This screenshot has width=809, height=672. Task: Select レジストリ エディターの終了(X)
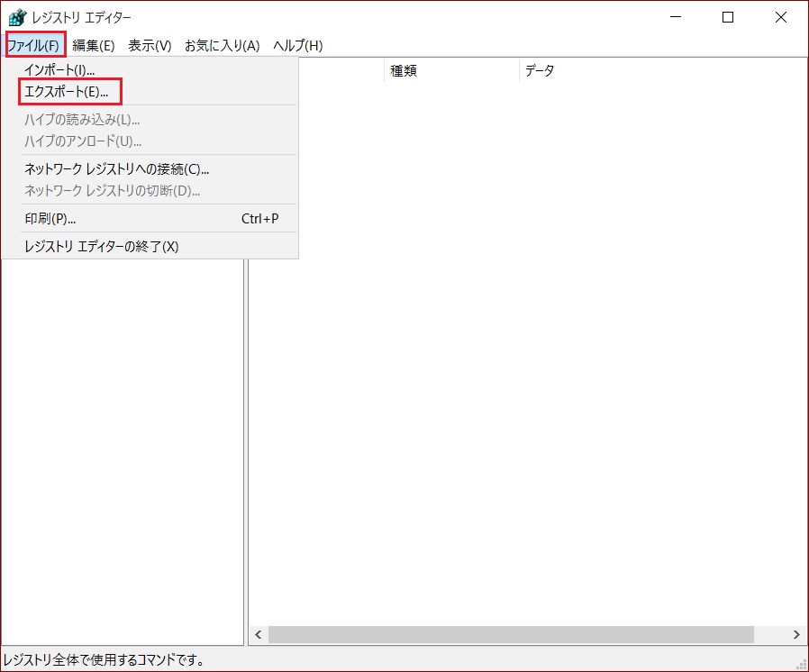click(x=150, y=247)
